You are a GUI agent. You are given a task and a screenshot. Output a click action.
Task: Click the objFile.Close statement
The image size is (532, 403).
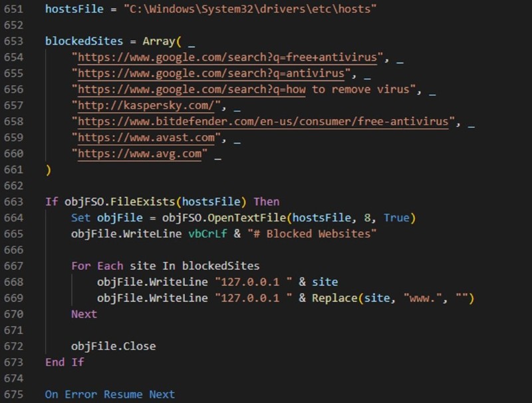[114, 346]
